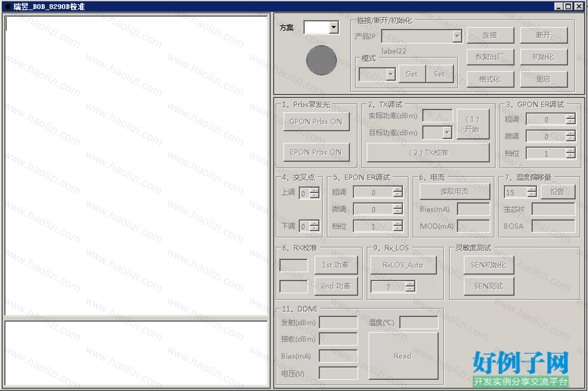Click the 断开 button
588x391 pixels.
(x=544, y=35)
